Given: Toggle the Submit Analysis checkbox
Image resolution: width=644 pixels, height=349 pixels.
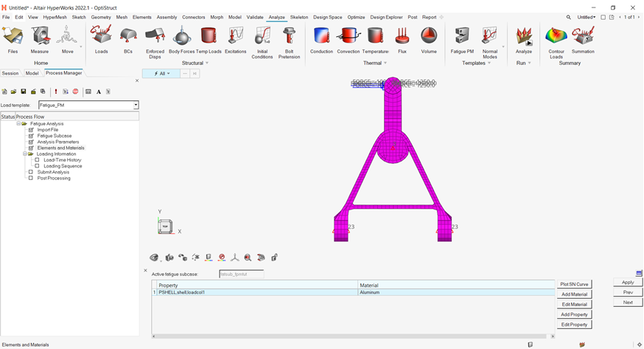Looking at the screenshot, I should click(x=31, y=172).
